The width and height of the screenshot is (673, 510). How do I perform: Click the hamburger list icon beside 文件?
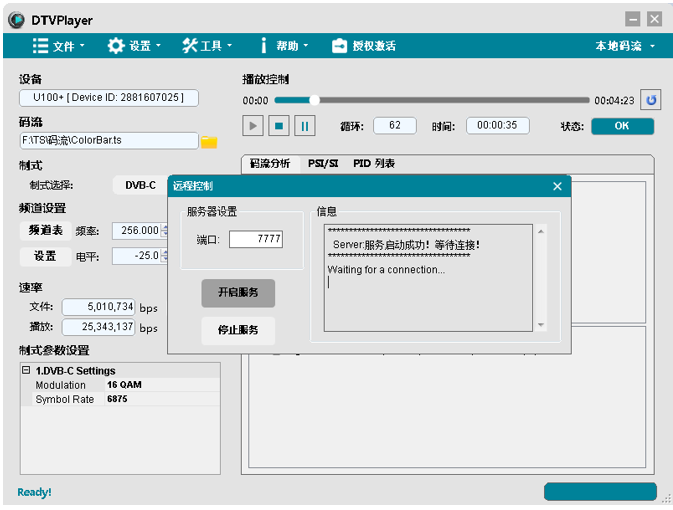(x=40, y=46)
